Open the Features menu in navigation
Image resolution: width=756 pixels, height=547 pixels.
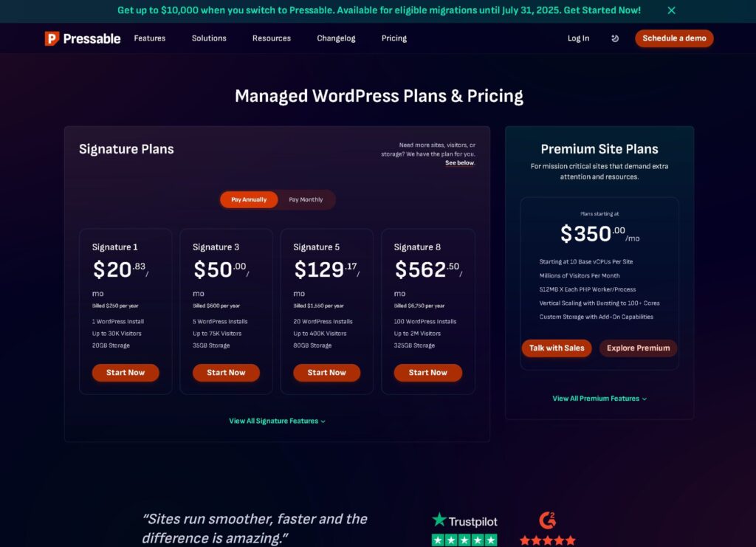click(149, 38)
